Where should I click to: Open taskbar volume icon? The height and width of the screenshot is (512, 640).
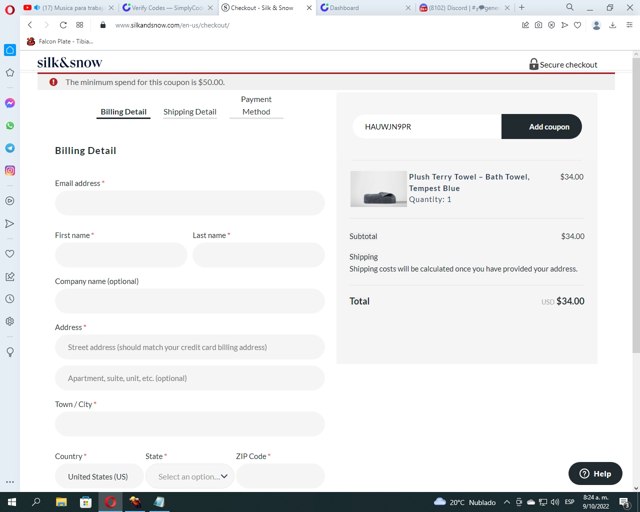[555, 502]
